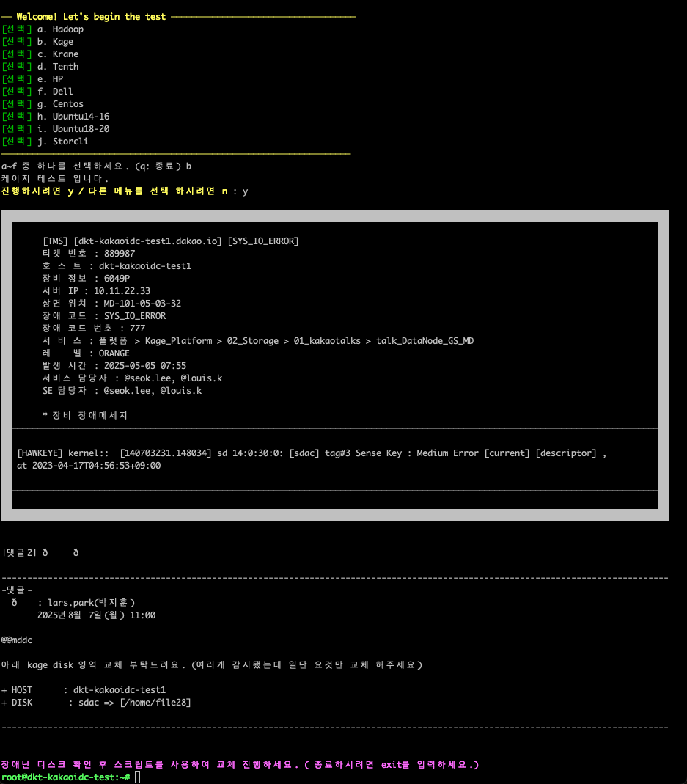Click the @@mddc mention
Viewport: 687px width, 784px height.
click(17, 640)
